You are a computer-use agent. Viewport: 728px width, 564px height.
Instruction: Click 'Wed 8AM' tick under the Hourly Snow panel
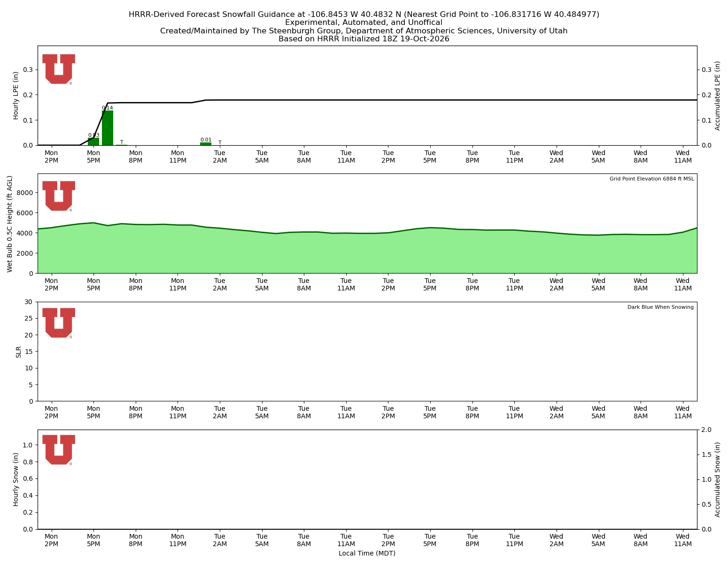point(641,540)
